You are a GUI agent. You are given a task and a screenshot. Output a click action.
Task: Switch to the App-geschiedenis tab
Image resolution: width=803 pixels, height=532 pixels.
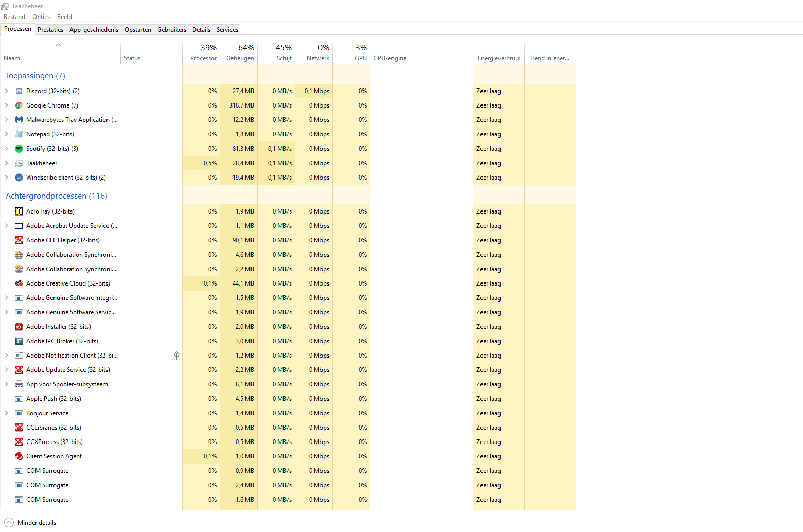[94, 30]
